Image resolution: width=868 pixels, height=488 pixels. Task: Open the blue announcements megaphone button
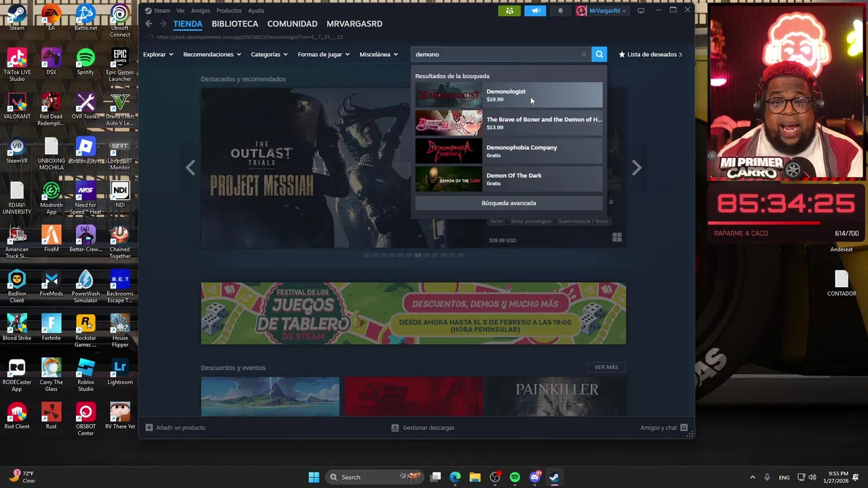tap(535, 11)
